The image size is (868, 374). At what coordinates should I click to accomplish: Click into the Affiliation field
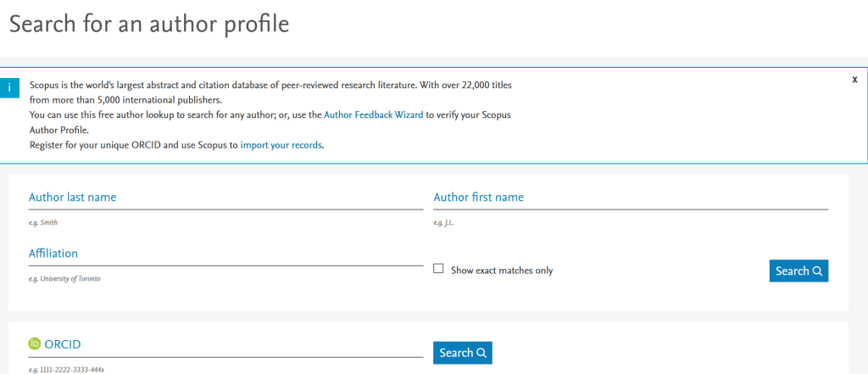point(225,254)
